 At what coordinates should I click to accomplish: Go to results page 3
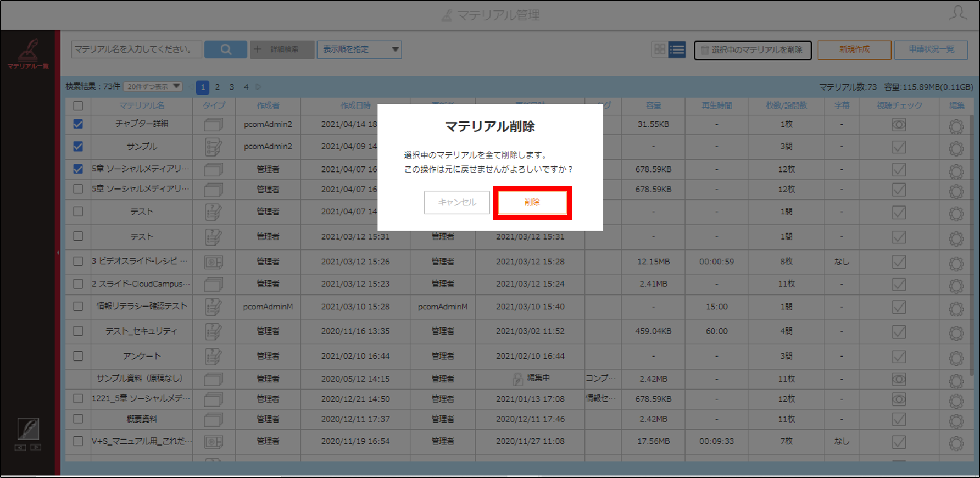(x=232, y=87)
